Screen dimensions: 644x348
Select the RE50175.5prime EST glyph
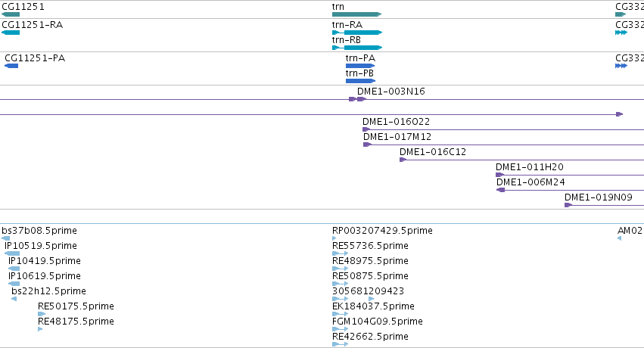[42, 314]
